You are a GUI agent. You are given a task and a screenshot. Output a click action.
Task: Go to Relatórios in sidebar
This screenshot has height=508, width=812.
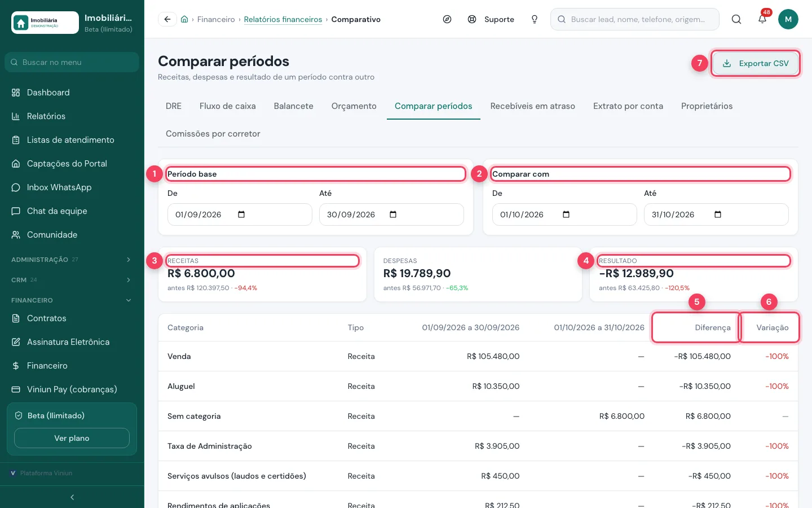[72, 116]
